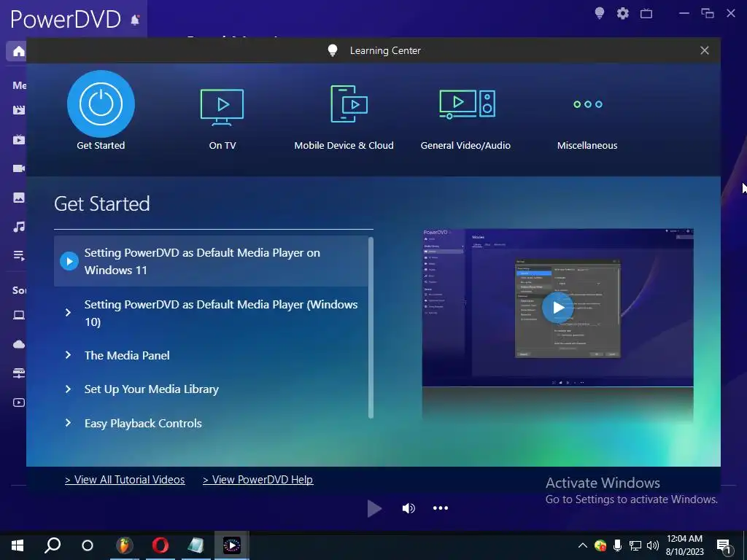Expand Set Up Your Media Library topic
Screen dimensions: 747x560
(x=68, y=389)
